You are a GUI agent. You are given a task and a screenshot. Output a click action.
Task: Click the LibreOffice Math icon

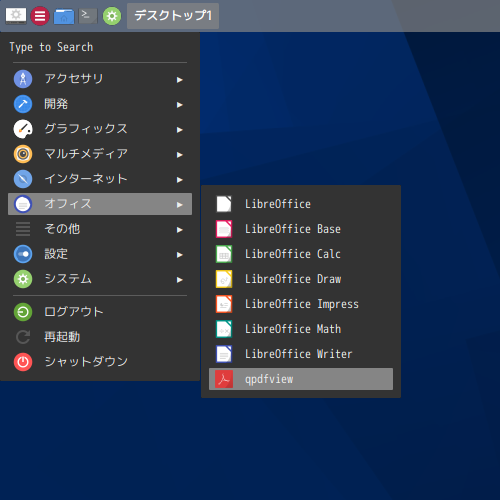coord(224,329)
